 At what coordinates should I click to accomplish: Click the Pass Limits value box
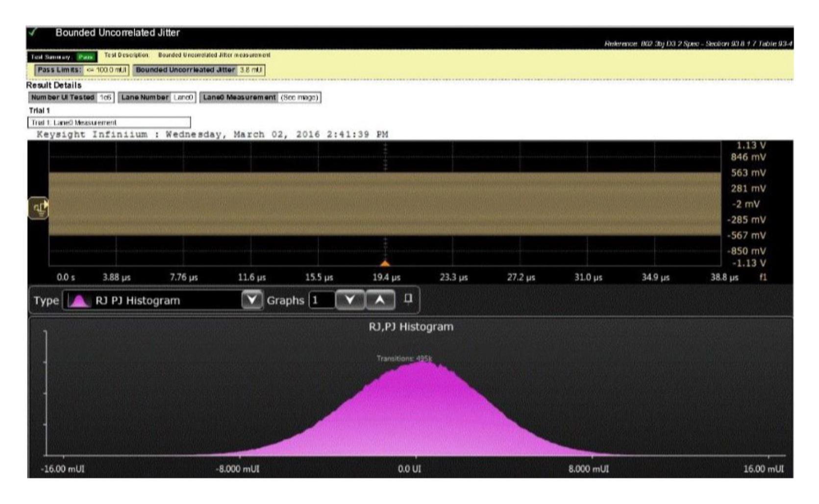point(106,70)
